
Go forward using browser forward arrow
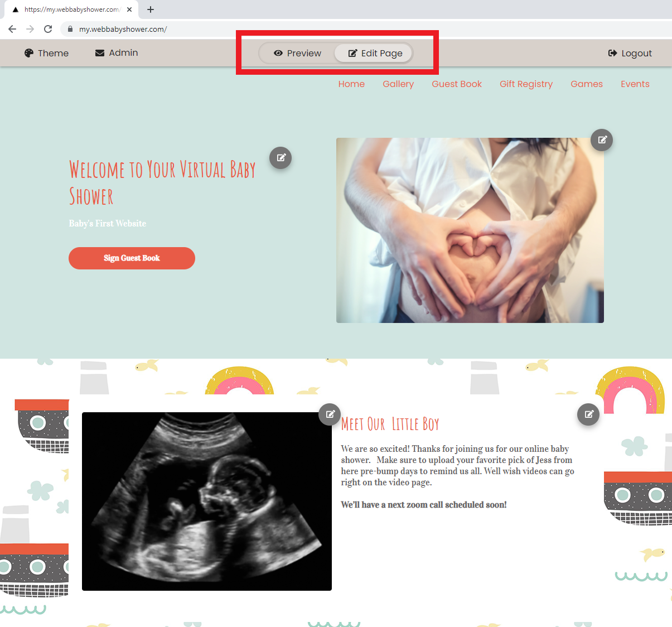30,29
